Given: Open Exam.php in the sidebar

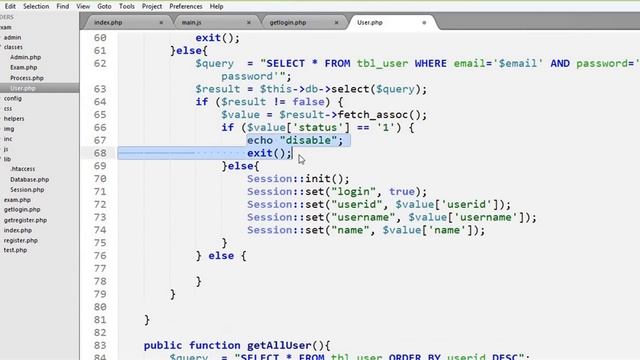Looking at the screenshot, I should [x=23, y=67].
